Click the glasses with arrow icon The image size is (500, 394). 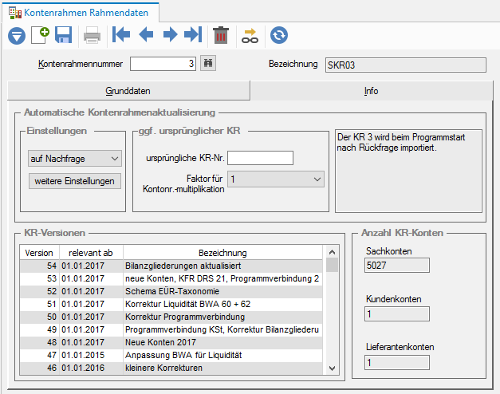coord(250,36)
